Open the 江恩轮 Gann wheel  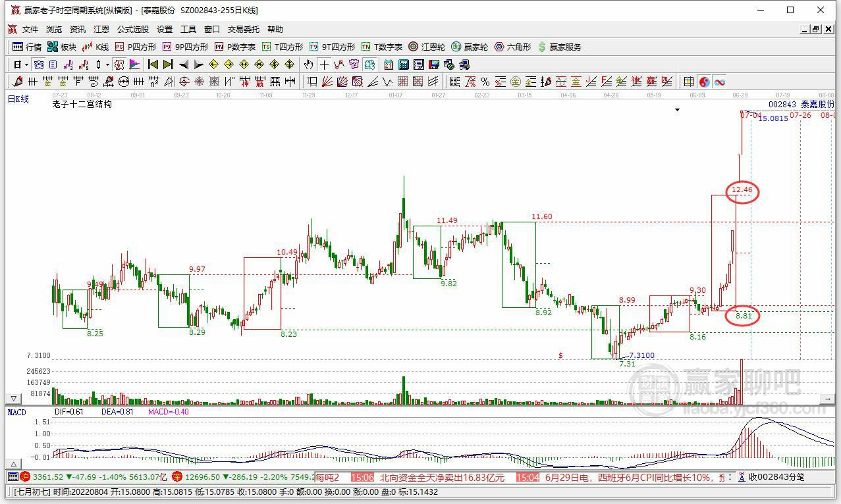[427, 47]
